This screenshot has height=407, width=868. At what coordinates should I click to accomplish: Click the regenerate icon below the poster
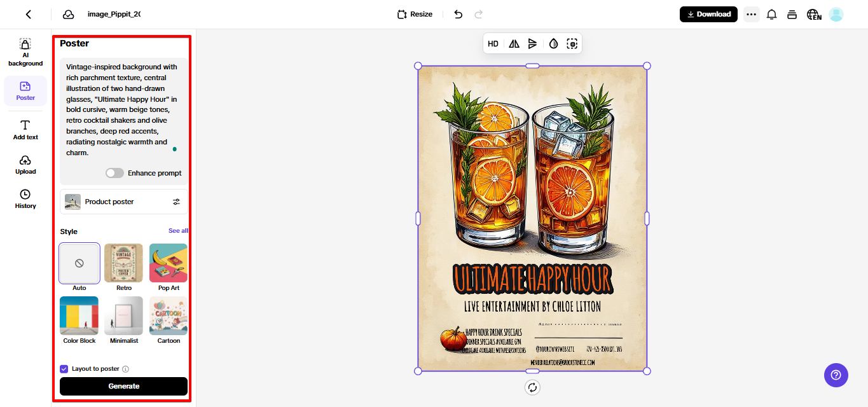pos(532,387)
